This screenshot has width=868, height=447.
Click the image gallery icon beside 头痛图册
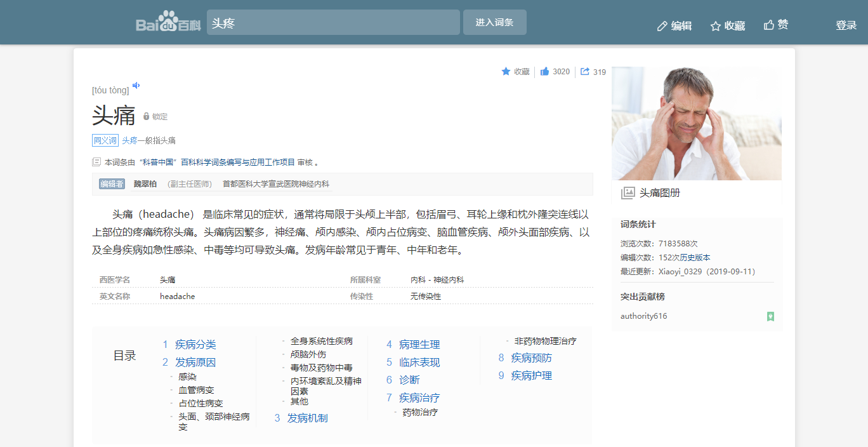tap(628, 193)
